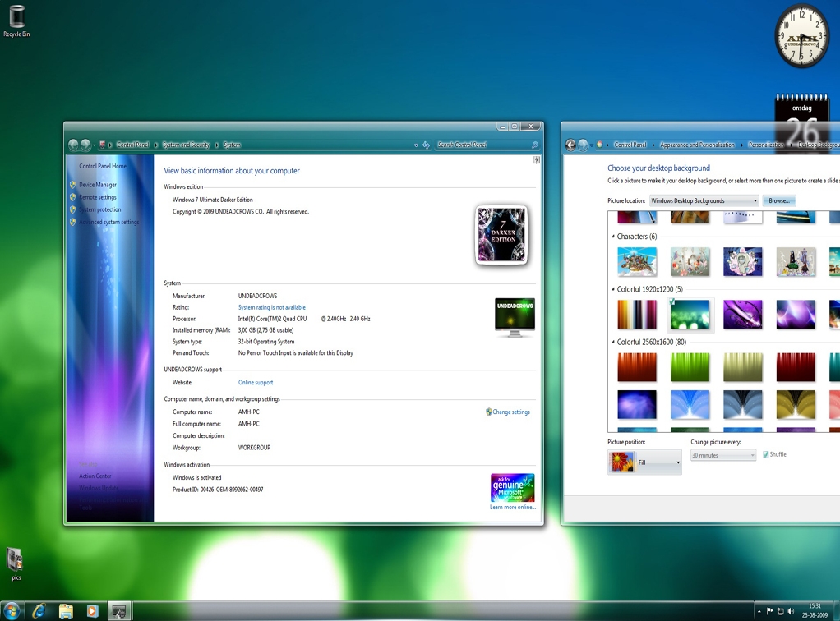Image resolution: width=840 pixels, height=621 pixels.
Task: Collapse the Colorful 2560x1600 (80) group
Action: [613, 342]
